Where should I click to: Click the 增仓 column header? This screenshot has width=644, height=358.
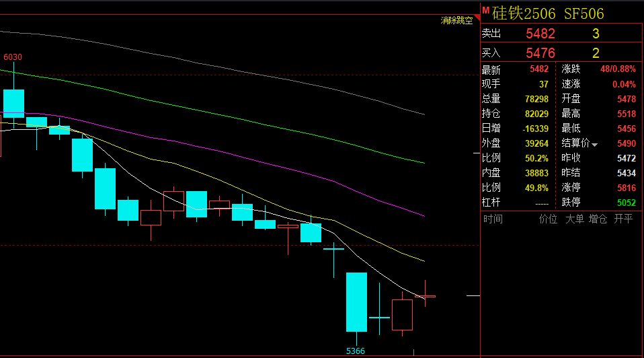pos(598,219)
